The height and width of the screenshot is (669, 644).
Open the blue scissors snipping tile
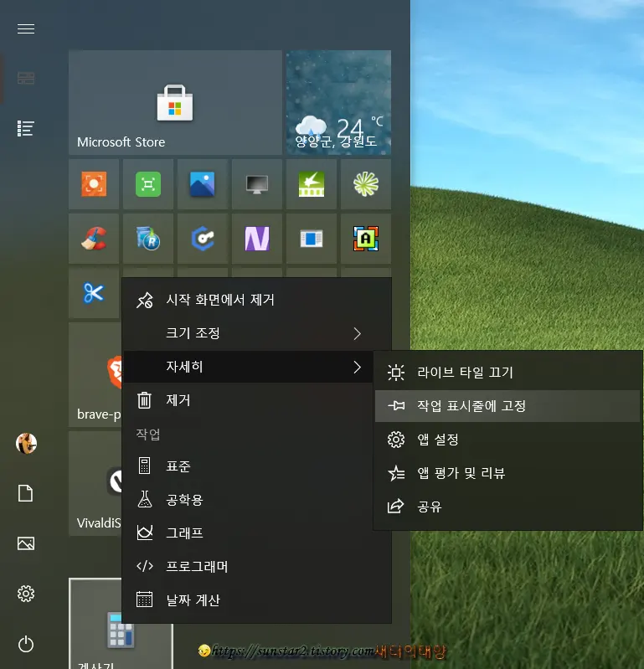[94, 293]
